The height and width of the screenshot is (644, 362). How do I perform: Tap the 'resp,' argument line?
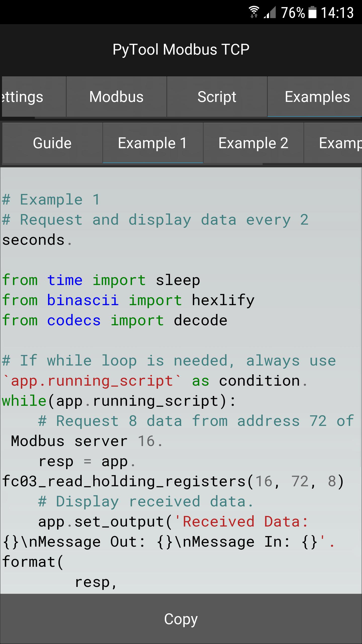point(96,583)
